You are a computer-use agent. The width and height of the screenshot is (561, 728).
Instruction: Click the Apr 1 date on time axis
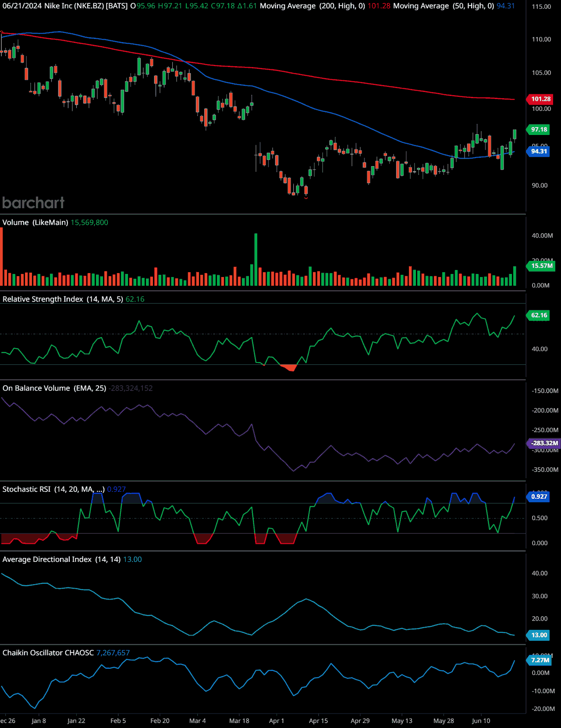[x=277, y=721]
